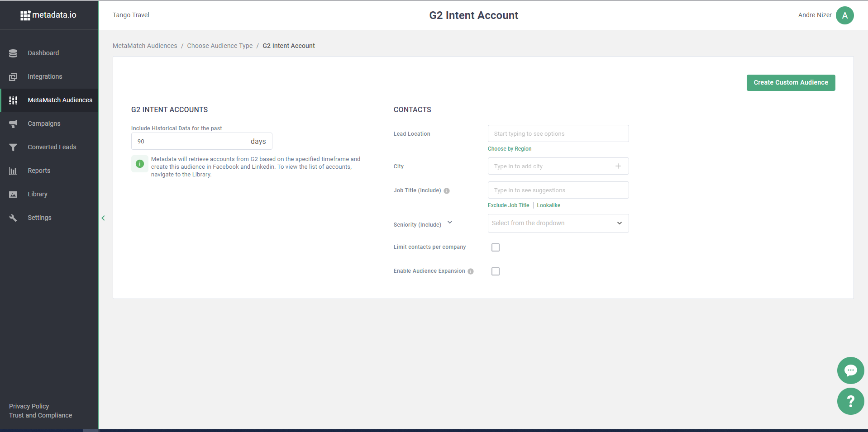Viewport: 868px width, 432px height.
Task: Click the Lead Location input field
Action: coord(558,134)
